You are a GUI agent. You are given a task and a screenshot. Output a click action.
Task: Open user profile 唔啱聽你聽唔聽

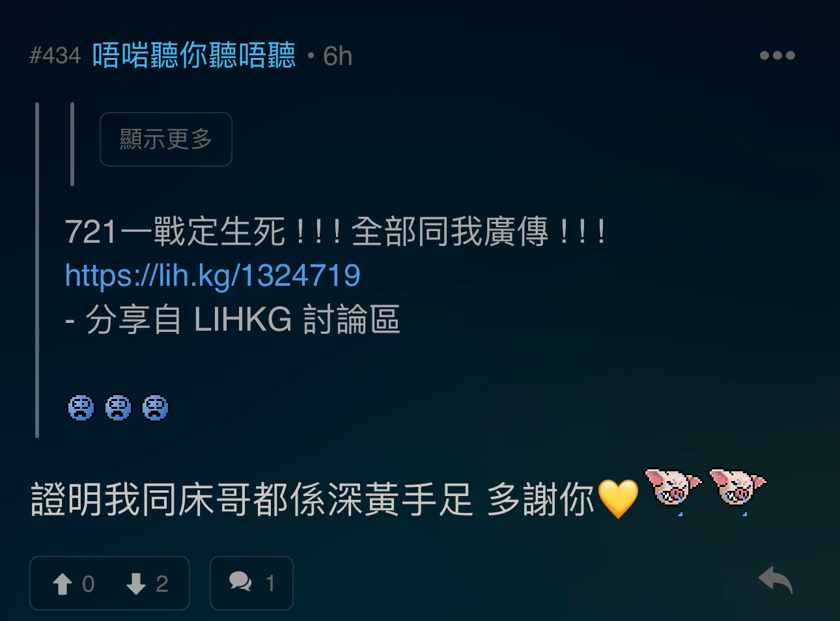(194, 55)
